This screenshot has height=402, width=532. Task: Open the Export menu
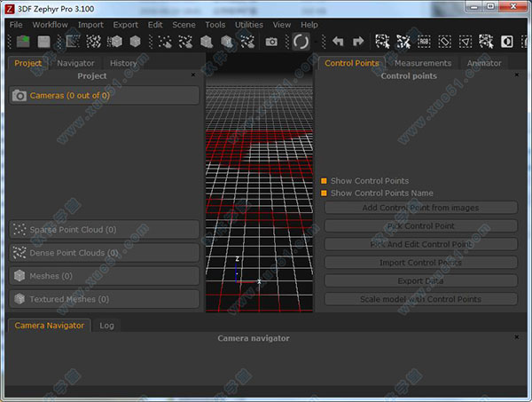click(126, 25)
